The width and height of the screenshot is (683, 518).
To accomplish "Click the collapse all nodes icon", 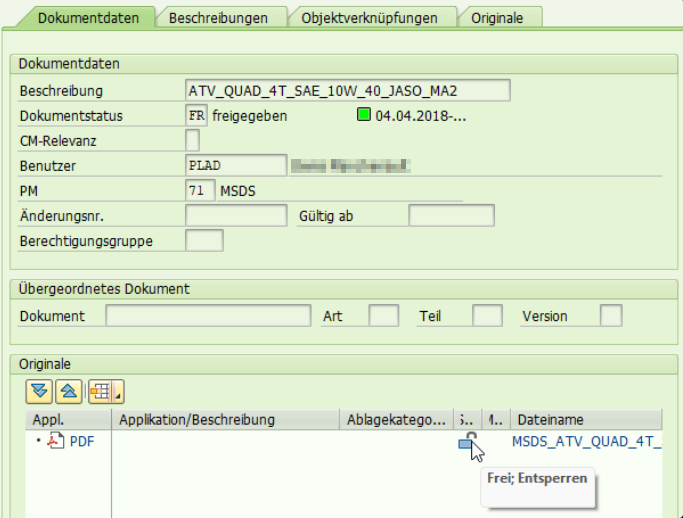I will coord(67,391).
